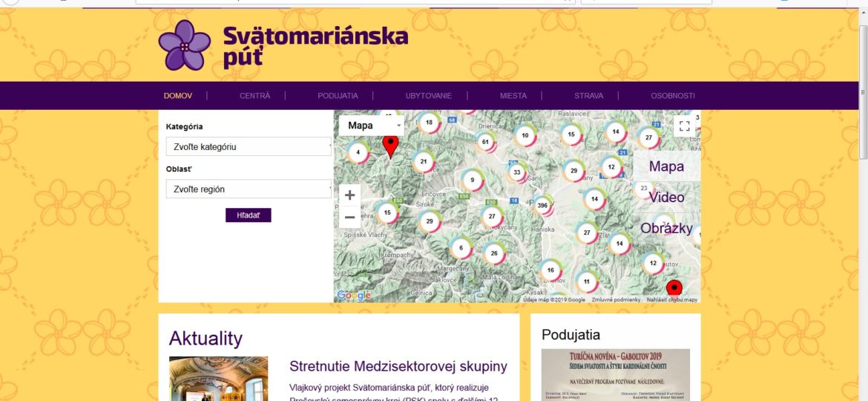Click the map cluster marker 33
The height and width of the screenshot is (401, 868).
pos(517,172)
